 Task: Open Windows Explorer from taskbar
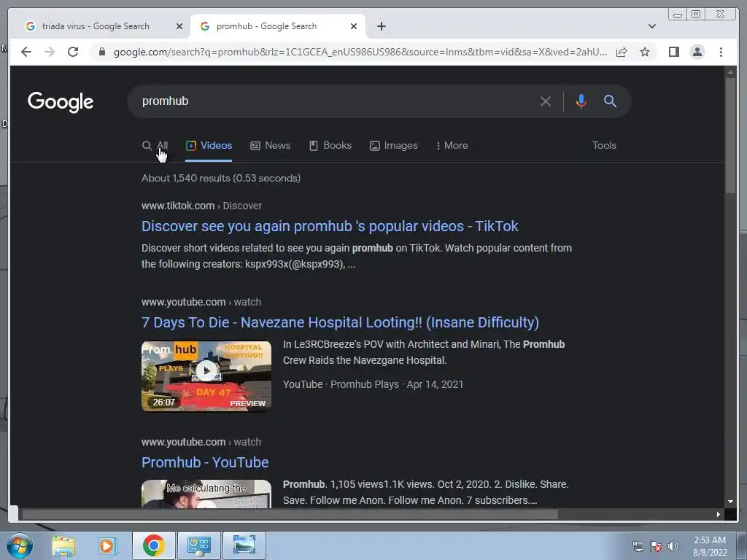63,545
